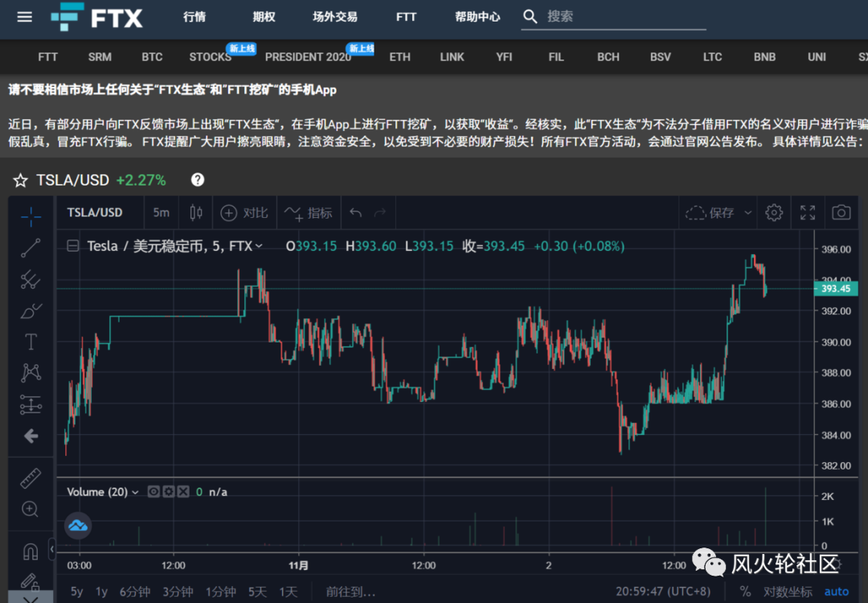The height and width of the screenshot is (603, 868).
Task: Select the PRESIDENT 2020 market tab
Action: tap(308, 57)
